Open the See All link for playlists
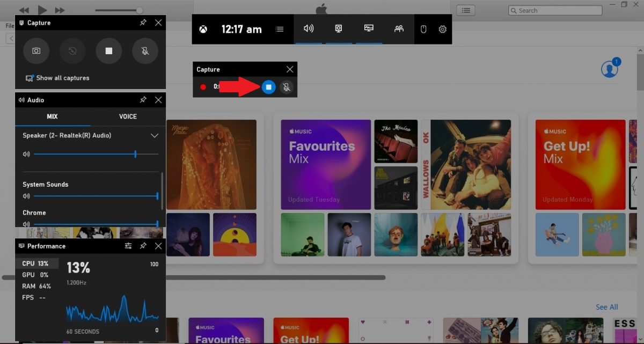644x344 pixels. (x=606, y=307)
